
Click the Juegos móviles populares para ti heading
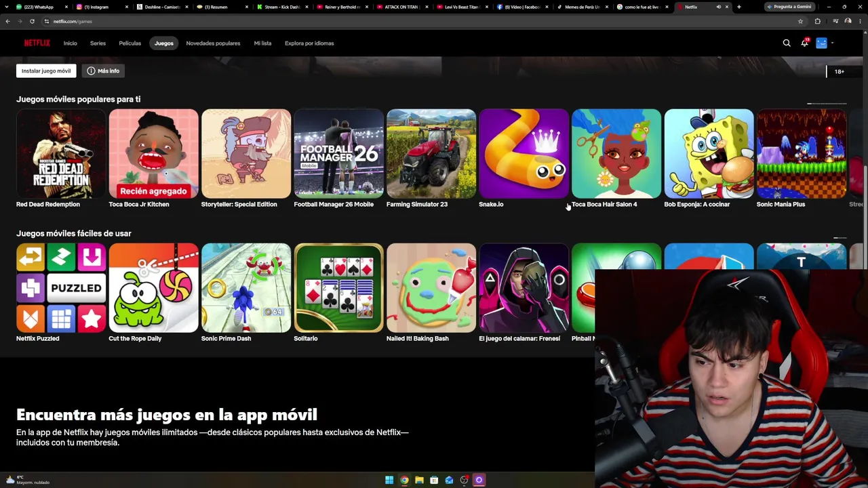coord(79,99)
